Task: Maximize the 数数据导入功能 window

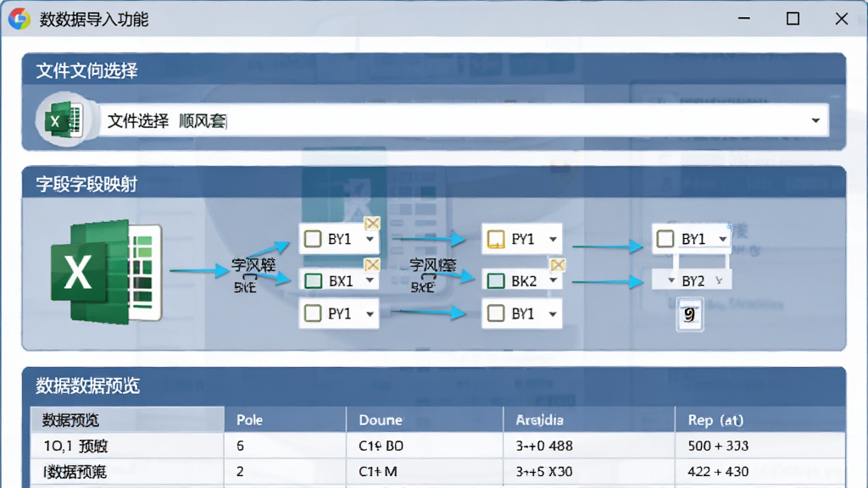Action: (x=793, y=19)
